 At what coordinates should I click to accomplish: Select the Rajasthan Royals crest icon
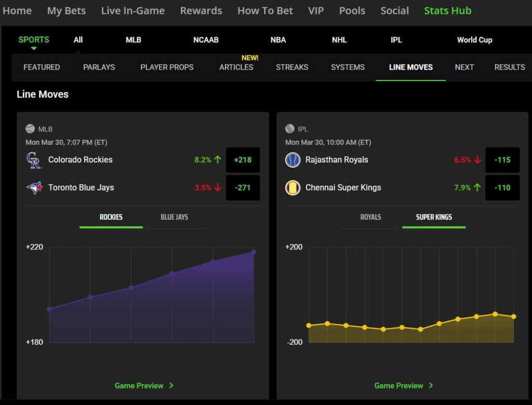point(291,160)
